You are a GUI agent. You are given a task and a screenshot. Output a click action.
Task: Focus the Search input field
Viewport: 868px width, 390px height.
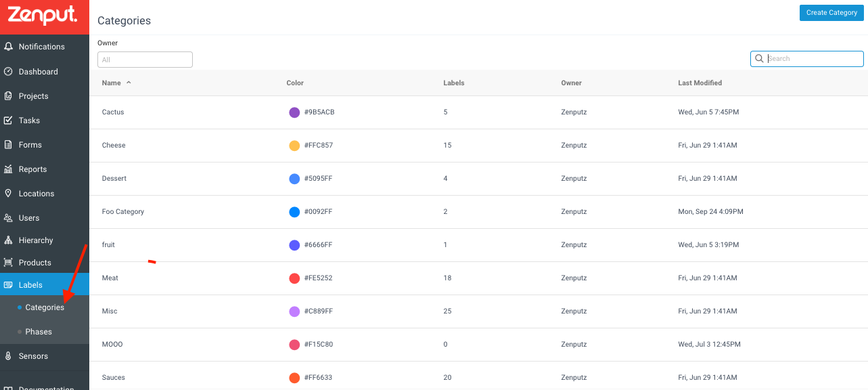click(x=807, y=59)
